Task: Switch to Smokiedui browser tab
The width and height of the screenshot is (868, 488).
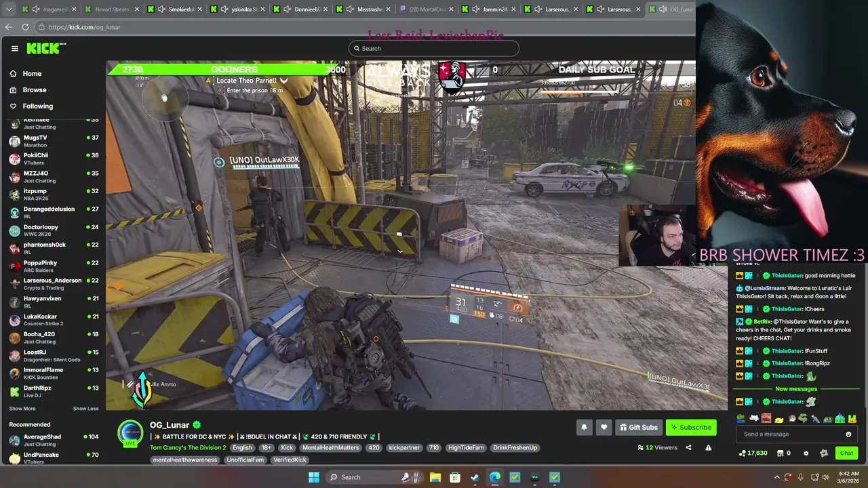Action: pos(176,9)
